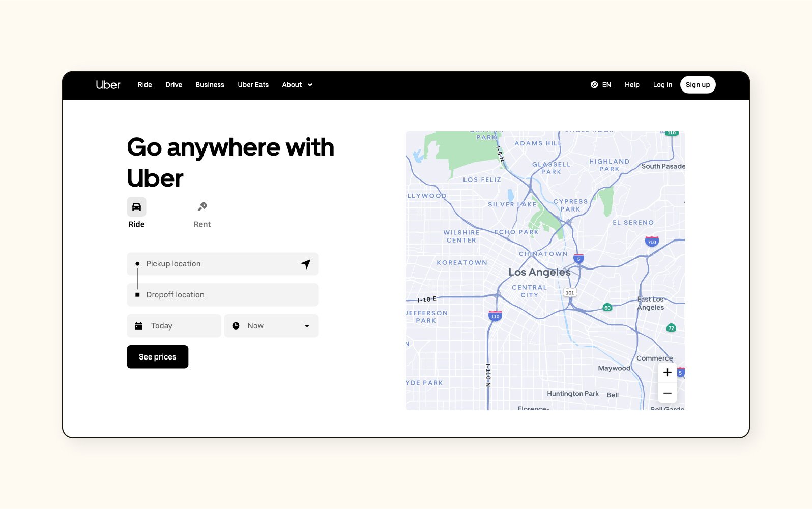The image size is (812, 509).
Task: Click the route 72 shield
Action: (671, 328)
